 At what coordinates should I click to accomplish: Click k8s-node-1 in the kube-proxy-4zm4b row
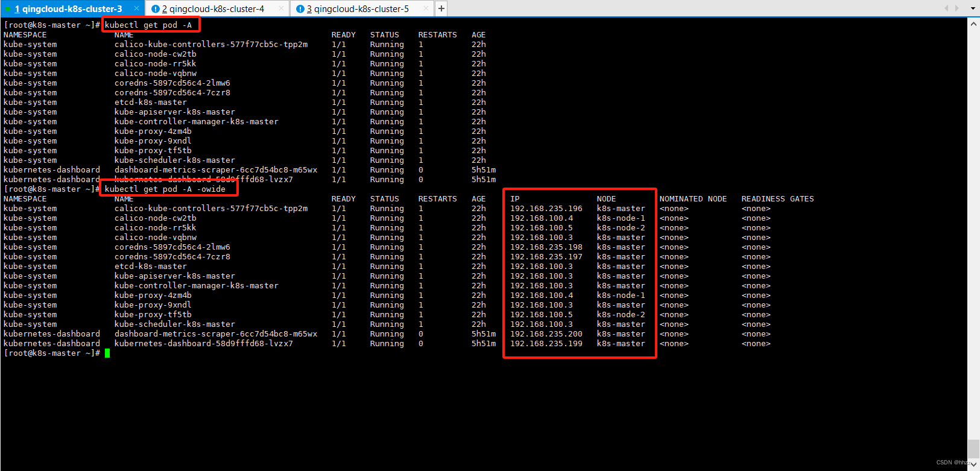[x=621, y=296]
